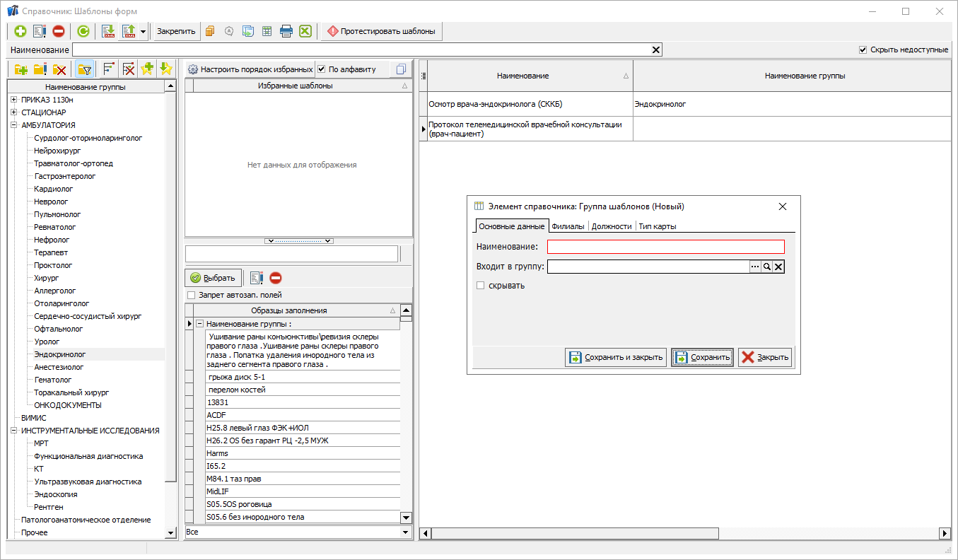The width and height of the screenshot is (958, 560).
Task: Click the add group folder icon
Action: click(21, 69)
